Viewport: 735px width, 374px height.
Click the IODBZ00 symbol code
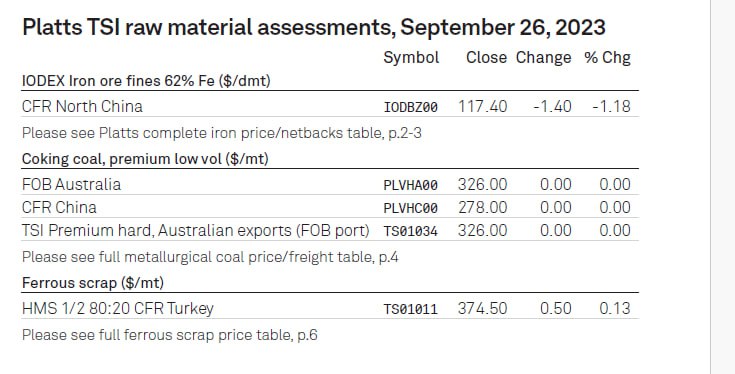(x=411, y=107)
